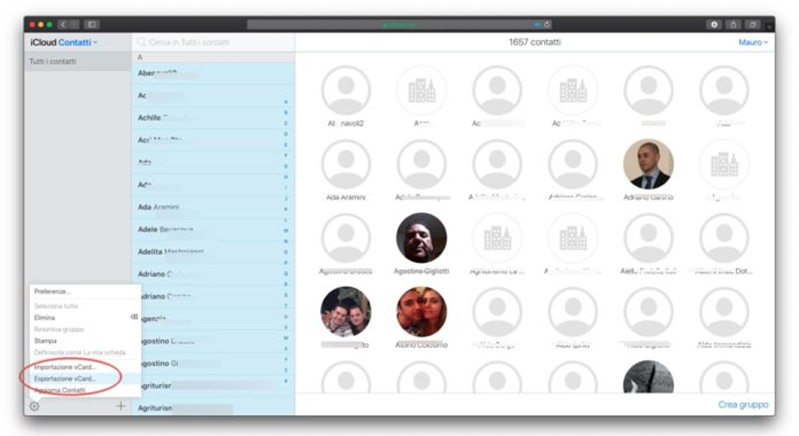Toggle the browser sidebar icon
This screenshot has height=436, width=799.
pos(92,24)
